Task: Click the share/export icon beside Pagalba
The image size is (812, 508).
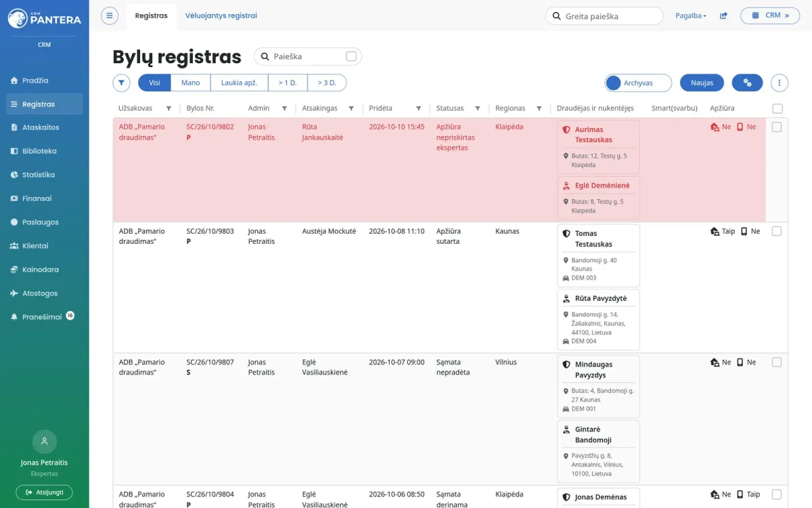Action: point(723,16)
